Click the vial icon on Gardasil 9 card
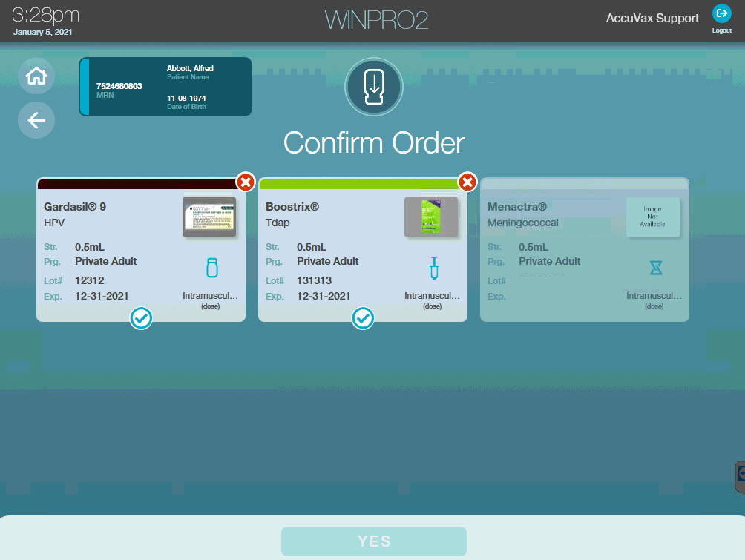 (x=212, y=268)
